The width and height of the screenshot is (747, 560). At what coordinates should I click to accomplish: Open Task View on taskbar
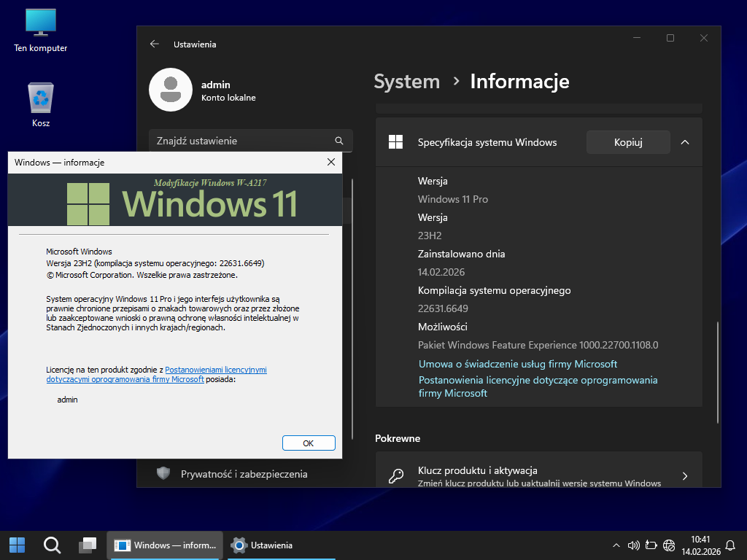[88, 545]
